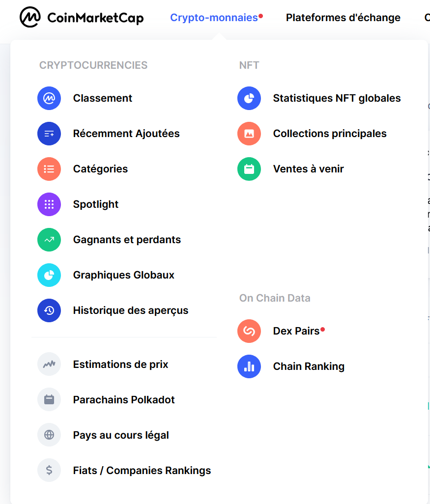Open Fiats / Companies Rankings
Image resolution: width=430 pixels, height=504 pixels.
[142, 470]
